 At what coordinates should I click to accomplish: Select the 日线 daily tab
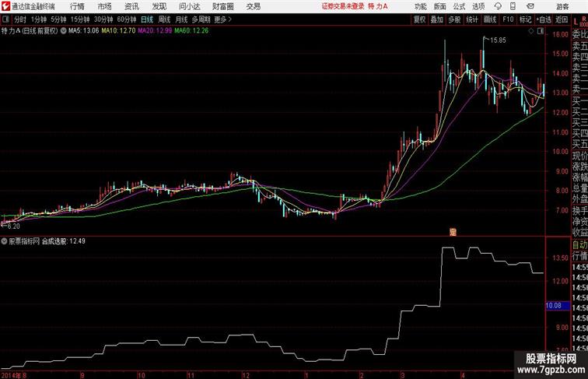[x=147, y=19]
